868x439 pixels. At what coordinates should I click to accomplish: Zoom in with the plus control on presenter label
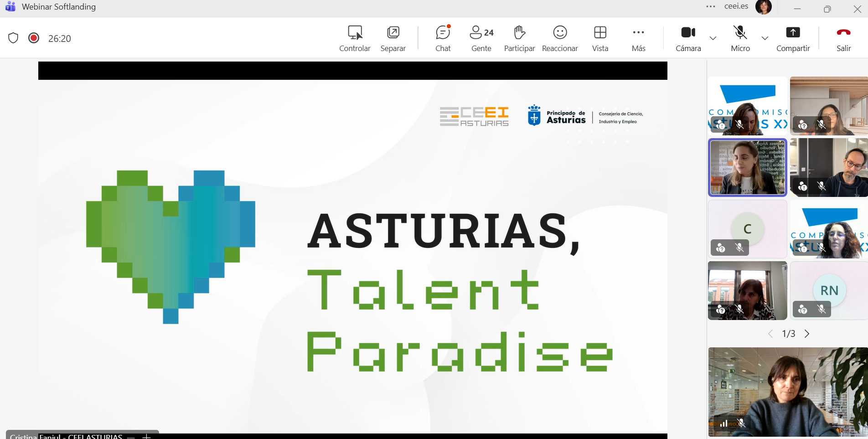[x=146, y=437]
